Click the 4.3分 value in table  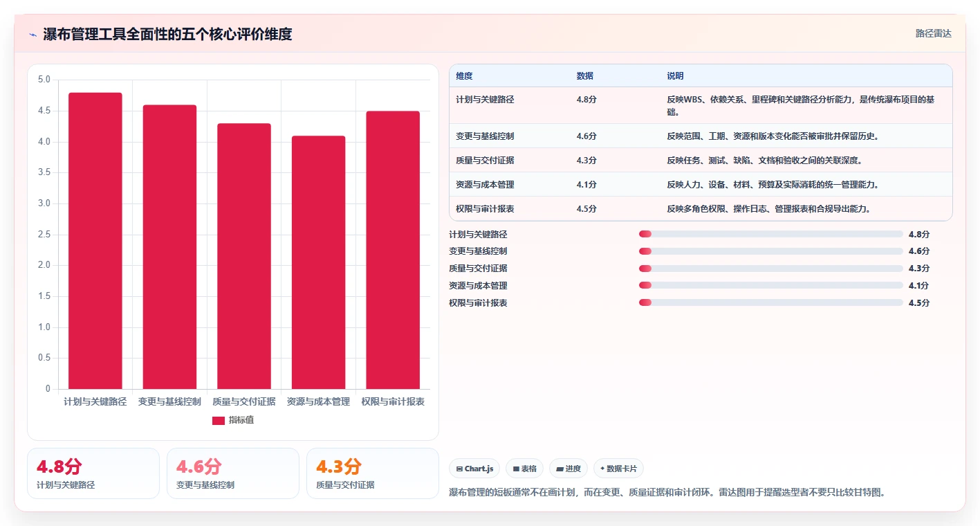[x=586, y=161]
